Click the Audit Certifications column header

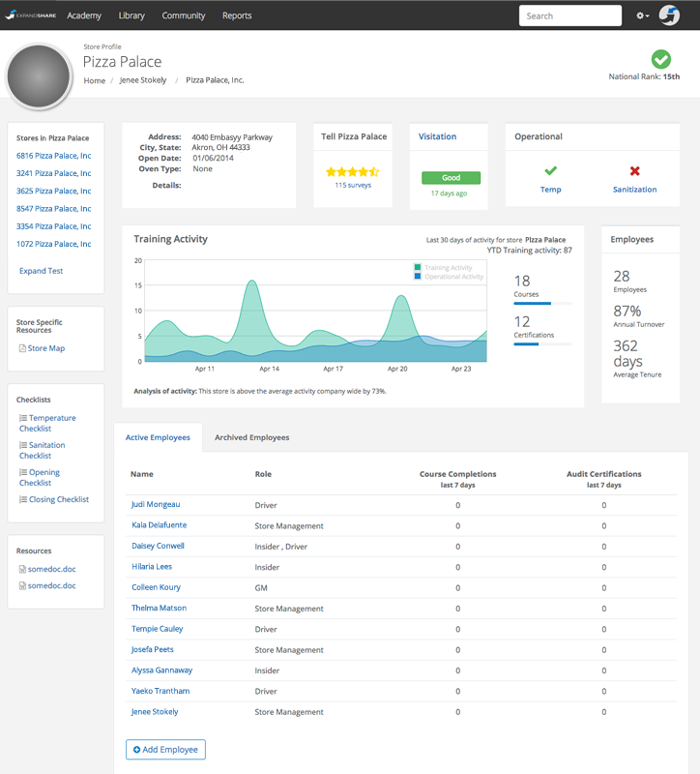pos(604,479)
